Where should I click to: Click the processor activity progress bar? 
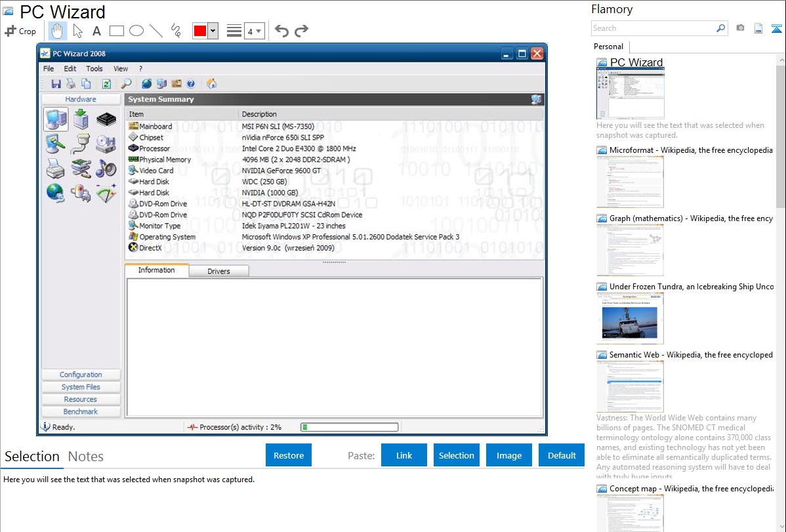point(350,427)
